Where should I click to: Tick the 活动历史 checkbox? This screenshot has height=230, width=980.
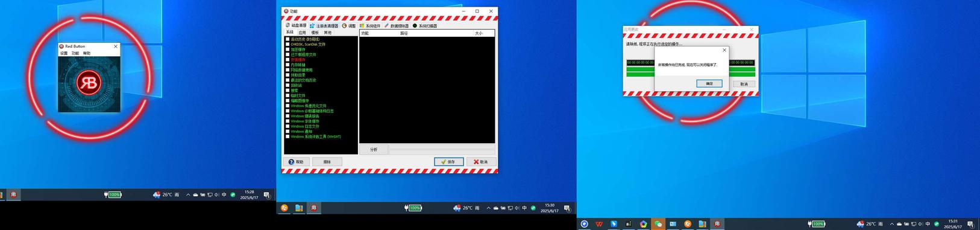click(287, 39)
